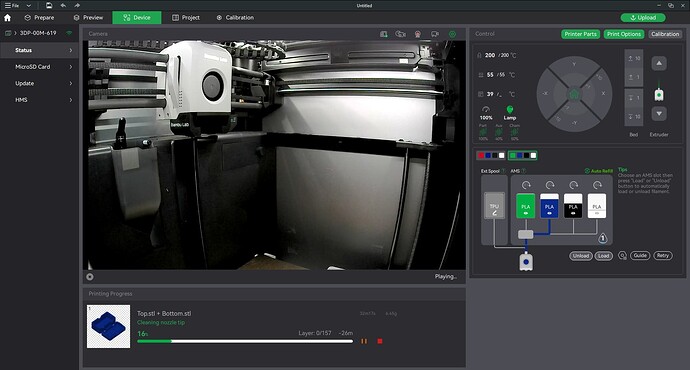This screenshot has width=690, height=370.
Task: Open camera settings green gear icon
Action: tap(452, 34)
